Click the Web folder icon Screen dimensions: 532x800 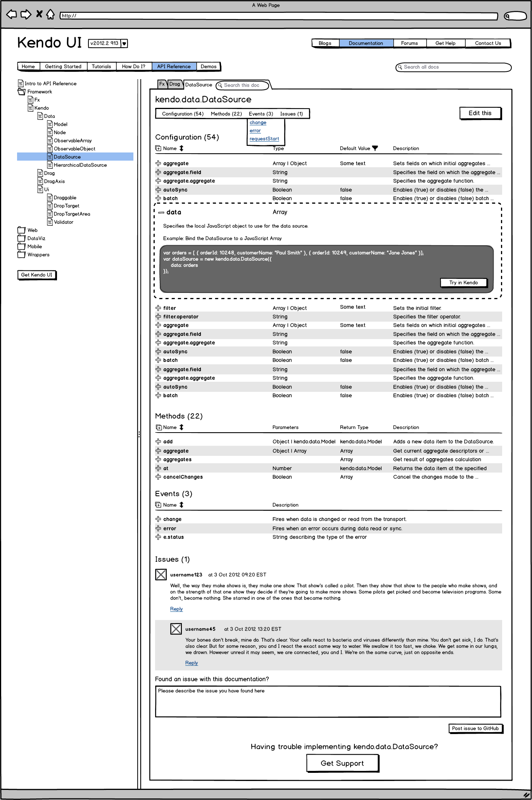coord(22,230)
